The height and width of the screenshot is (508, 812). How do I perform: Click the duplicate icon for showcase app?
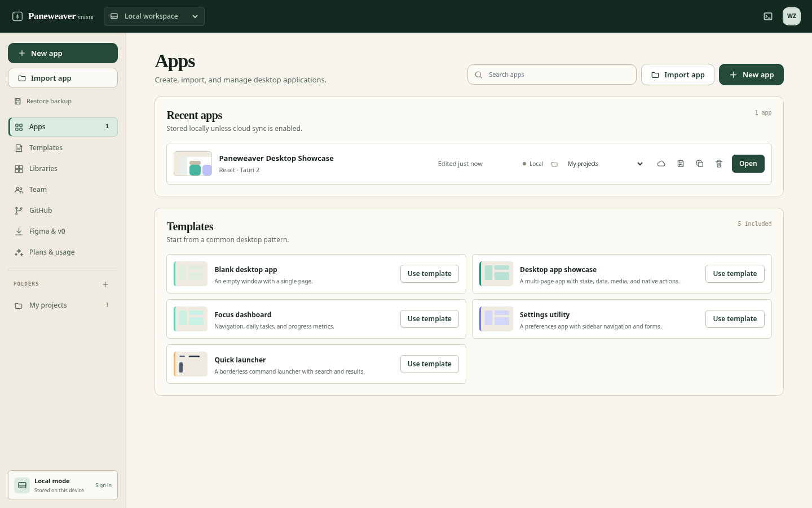point(700,164)
